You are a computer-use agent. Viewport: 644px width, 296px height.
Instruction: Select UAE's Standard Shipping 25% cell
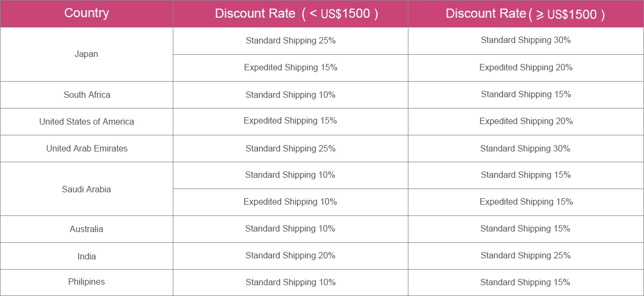(x=290, y=149)
